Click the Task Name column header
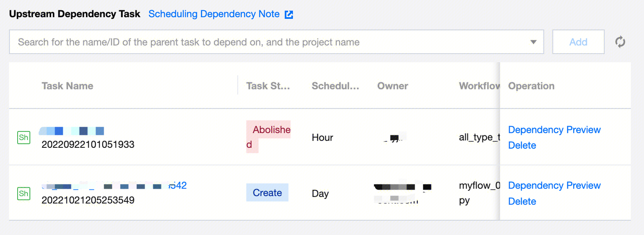This screenshot has height=235, width=644. coord(67,86)
